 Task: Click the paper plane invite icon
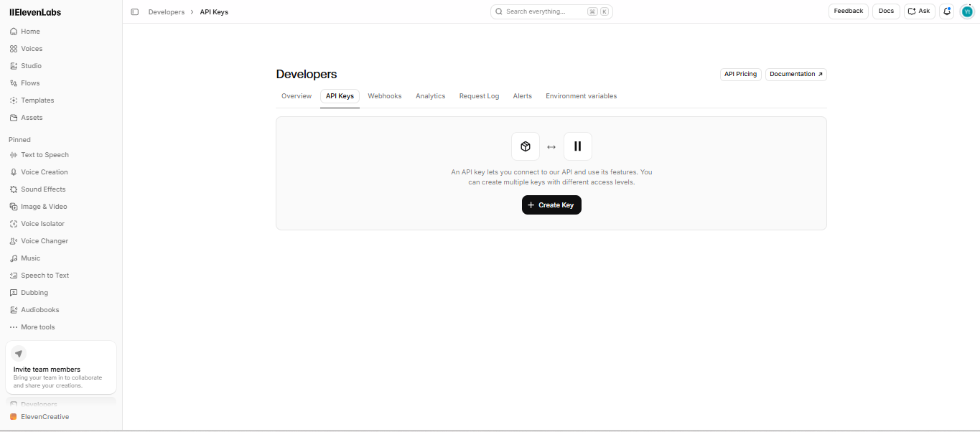tap(19, 354)
